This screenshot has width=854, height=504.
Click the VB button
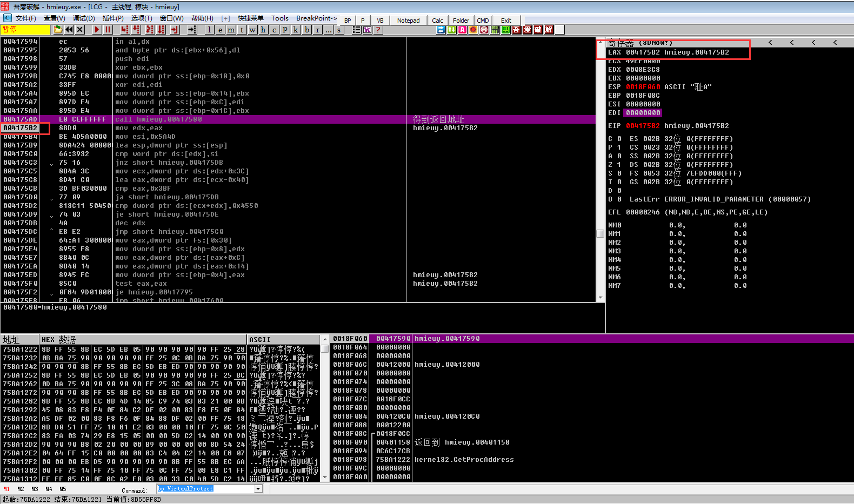[x=380, y=21]
